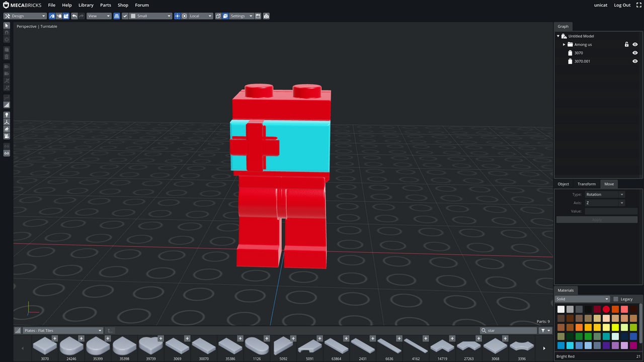Click the pivot point move icon
The height and width of the screenshot is (362, 644).
(177, 16)
